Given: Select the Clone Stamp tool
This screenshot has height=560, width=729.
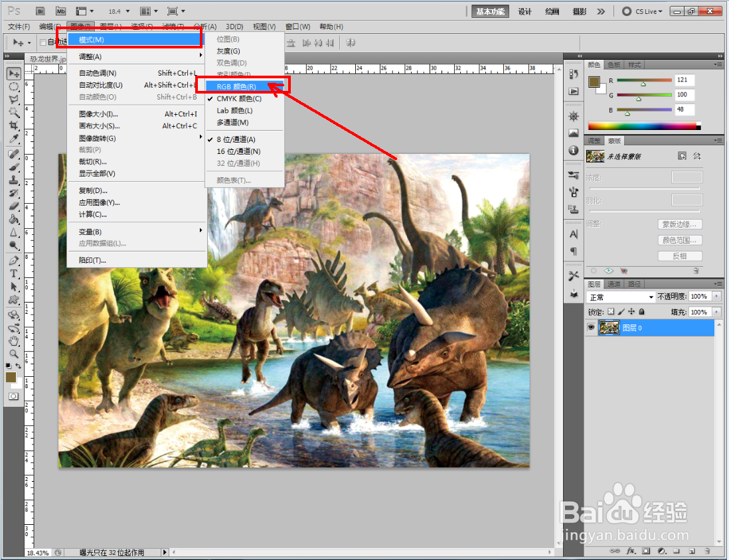Looking at the screenshot, I should 14,180.
